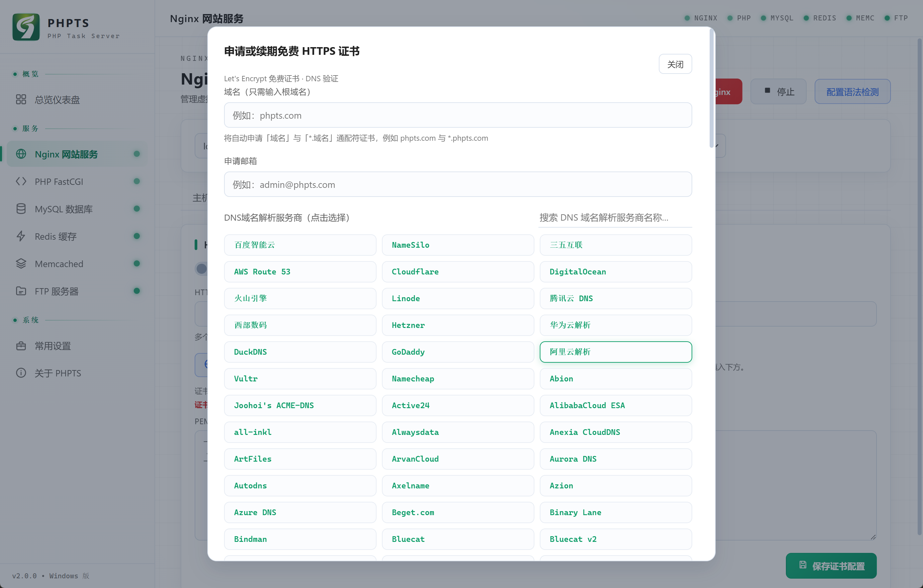Image resolution: width=923 pixels, height=588 pixels.
Task: Click the info icon for About PHPTS
Action: point(21,373)
